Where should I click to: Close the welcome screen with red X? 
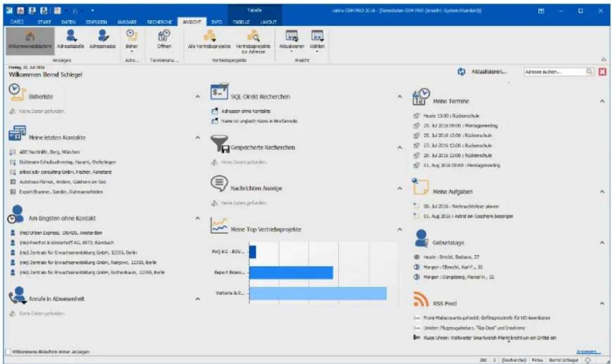click(602, 72)
